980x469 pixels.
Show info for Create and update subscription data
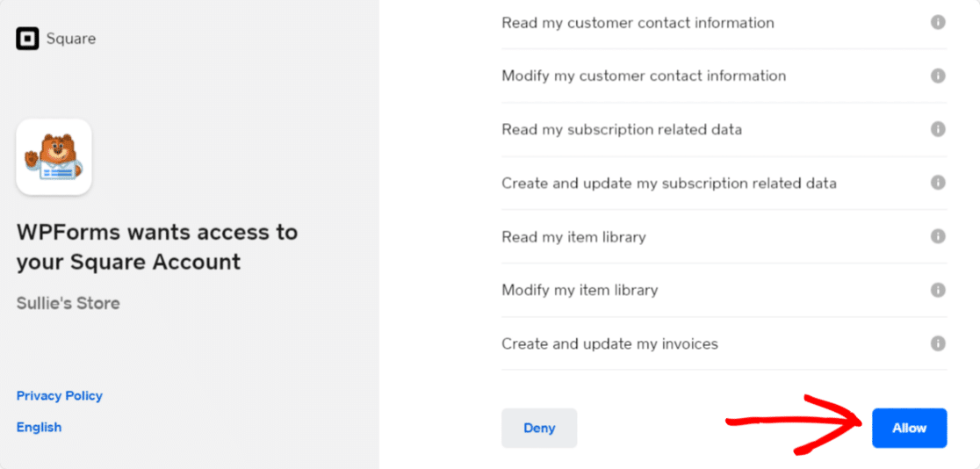[x=938, y=183]
